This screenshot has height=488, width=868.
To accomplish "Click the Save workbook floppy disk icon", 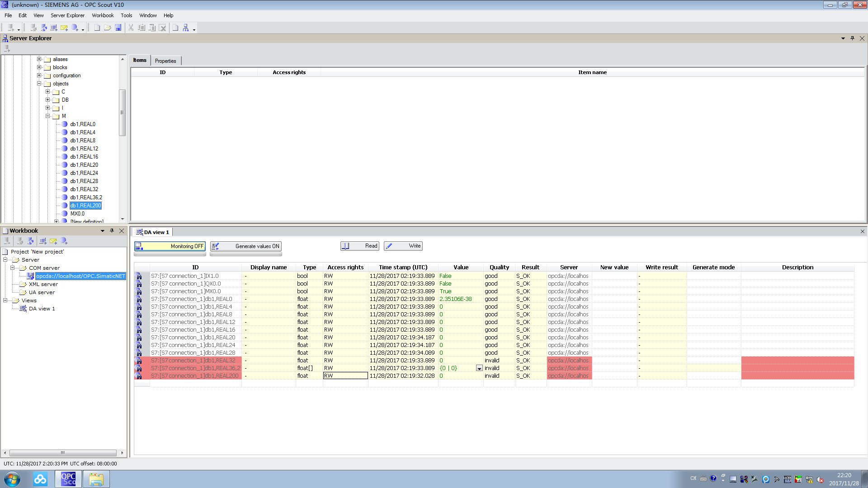I will 118,28.
